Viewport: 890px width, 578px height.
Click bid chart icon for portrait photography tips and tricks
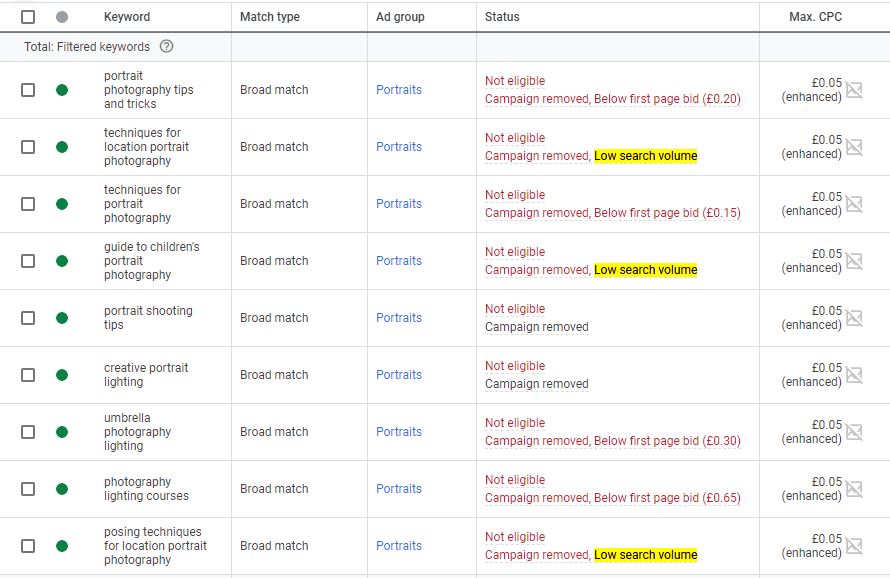pyautogui.click(x=854, y=90)
